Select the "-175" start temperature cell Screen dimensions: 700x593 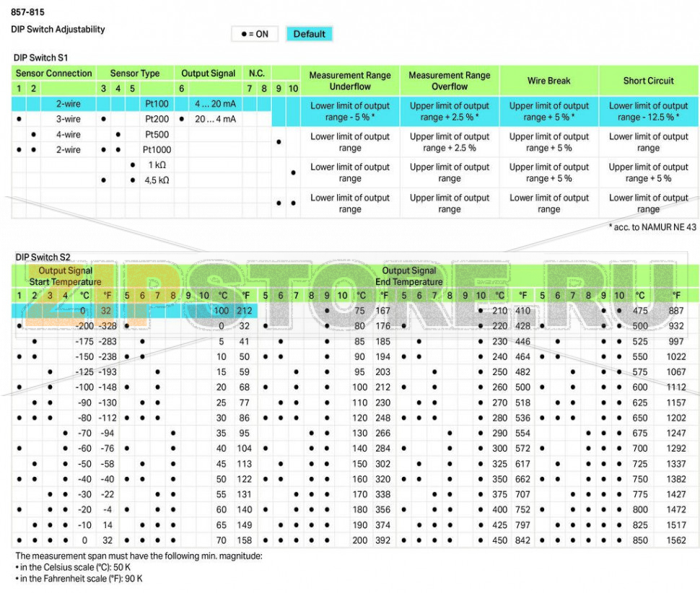(84, 341)
